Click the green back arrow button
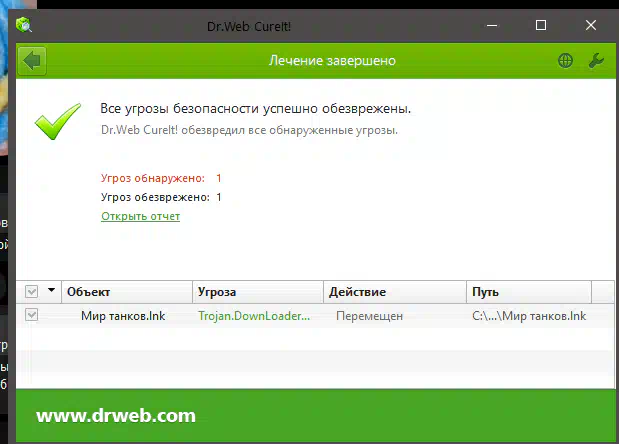The width and height of the screenshot is (619, 444). [x=32, y=61]
